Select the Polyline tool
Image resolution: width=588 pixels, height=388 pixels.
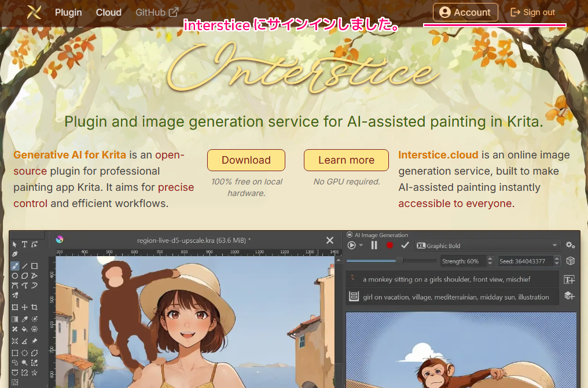tap(34, 276)
